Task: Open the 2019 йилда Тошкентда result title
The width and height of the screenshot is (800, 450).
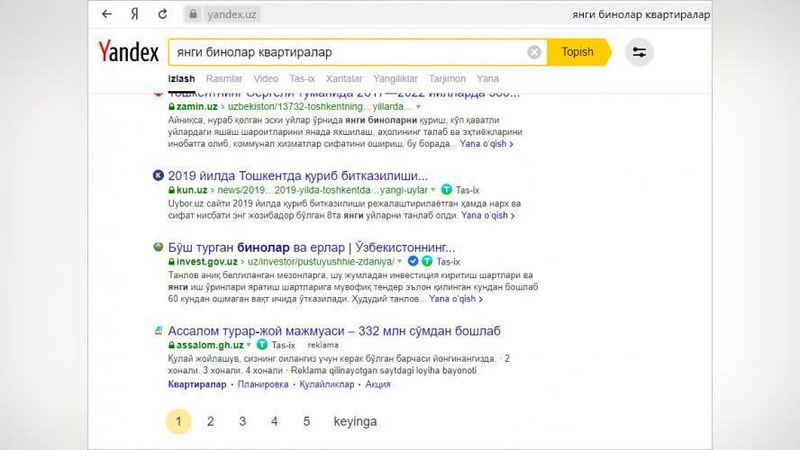Action: (x=298, y=176)
